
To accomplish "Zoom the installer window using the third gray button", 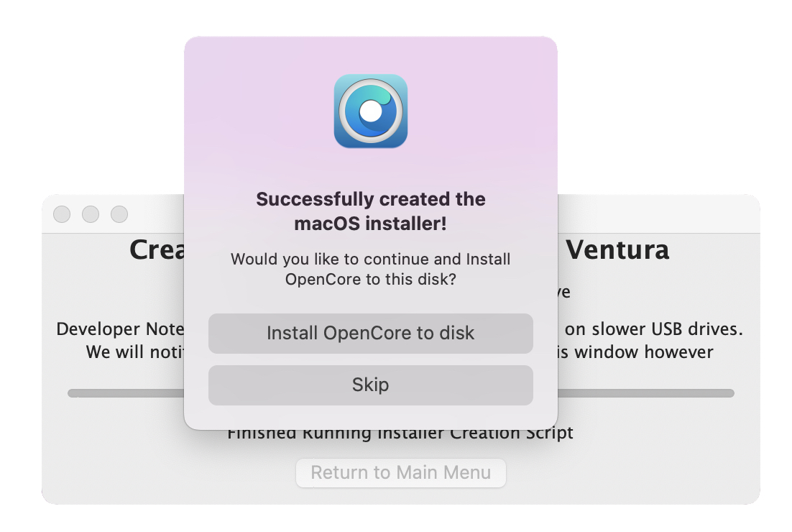I will tap(119, 214).
